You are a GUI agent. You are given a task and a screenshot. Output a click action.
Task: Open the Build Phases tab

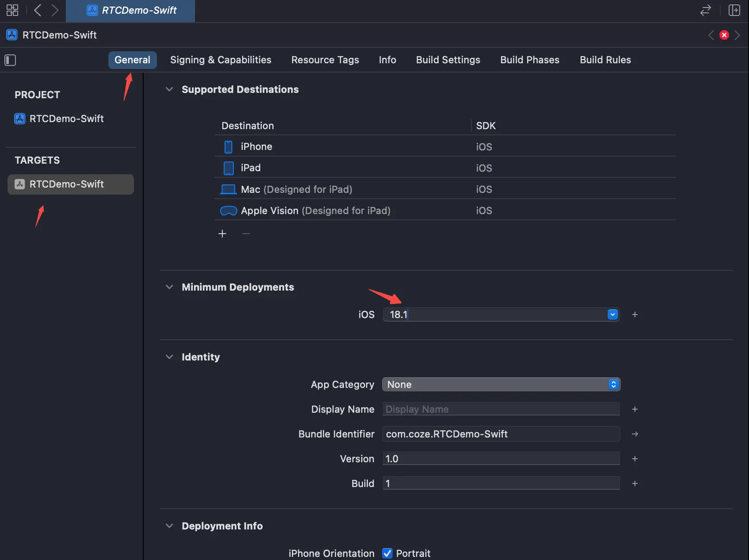point(530,60)
